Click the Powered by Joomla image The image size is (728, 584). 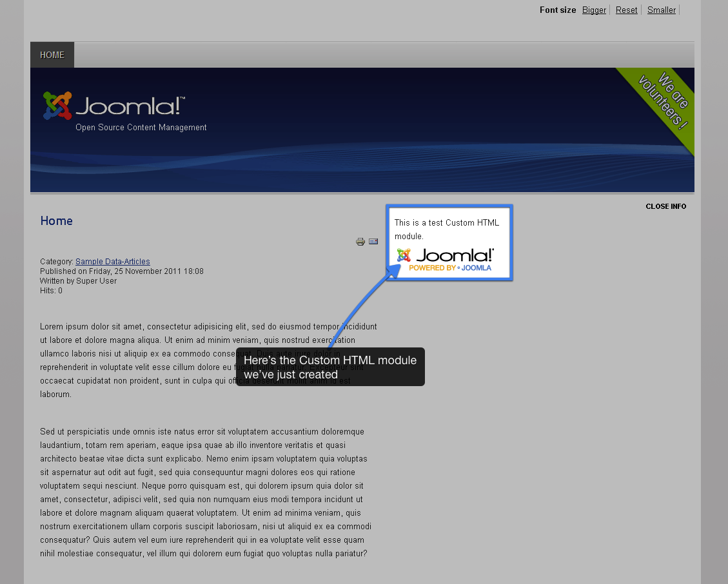tap(446, 260)
